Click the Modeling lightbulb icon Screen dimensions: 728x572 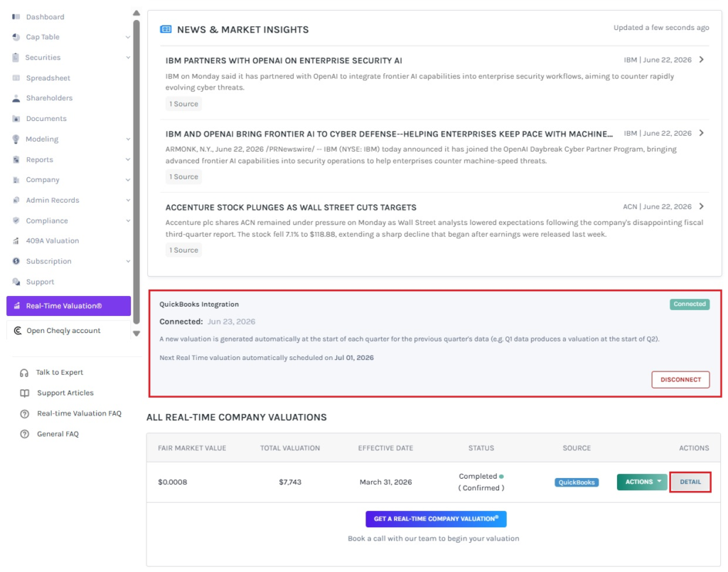(x=16, y=139)
